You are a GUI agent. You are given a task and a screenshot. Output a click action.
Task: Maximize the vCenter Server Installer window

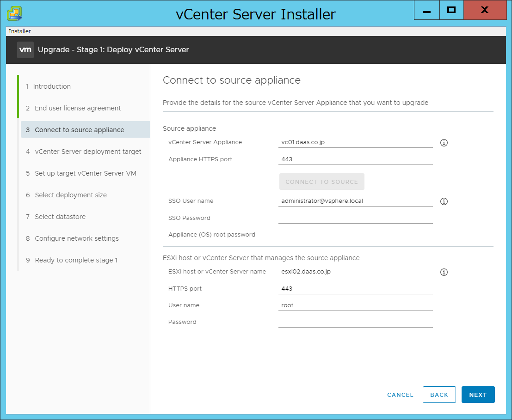[451, 10]
